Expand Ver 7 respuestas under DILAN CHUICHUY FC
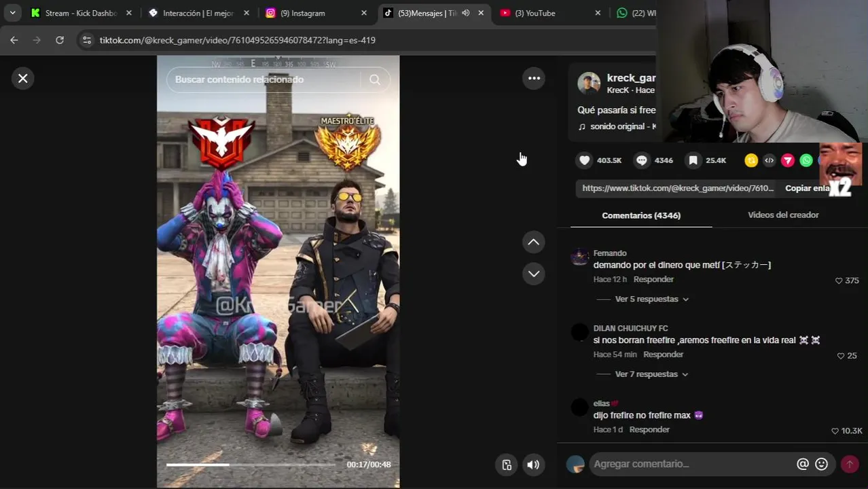This screenshot has width=868, height=489. tap(651, 374)
